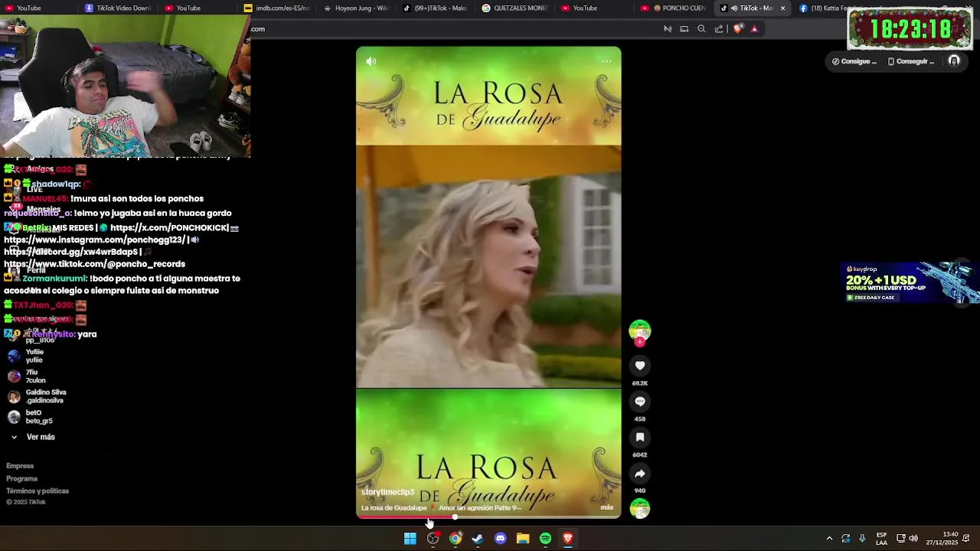Open the spinning sound disc below share
Screen dimensions: 980x551
[640, 508]
